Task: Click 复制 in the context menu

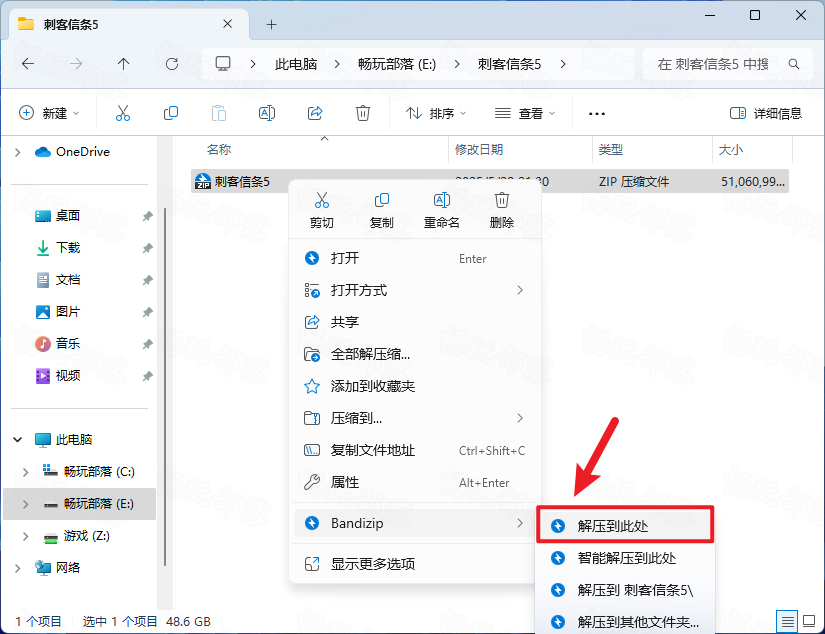Action: (381, 210)
